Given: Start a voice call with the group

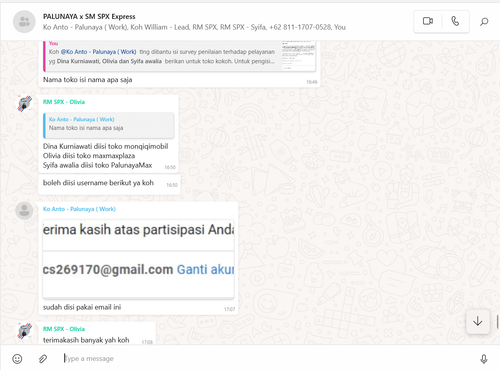Looking at the screenshot, I should click(455, 21).
